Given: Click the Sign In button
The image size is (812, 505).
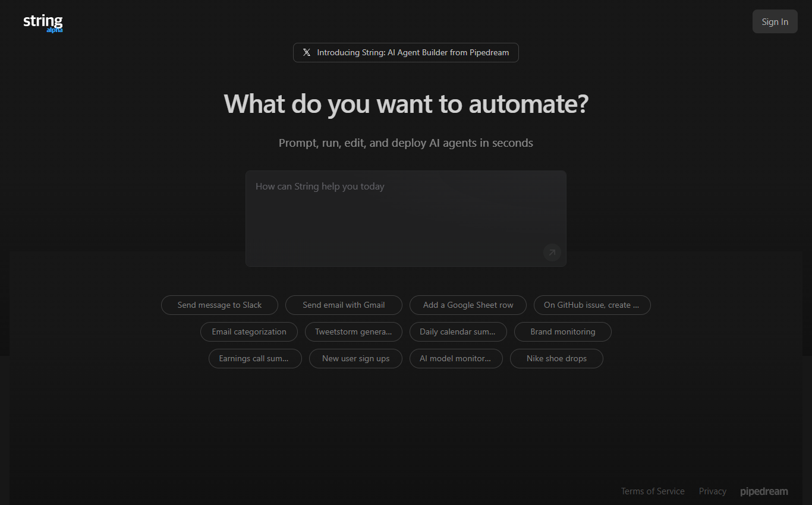Looking at the screenshot, I should (775, 21).
